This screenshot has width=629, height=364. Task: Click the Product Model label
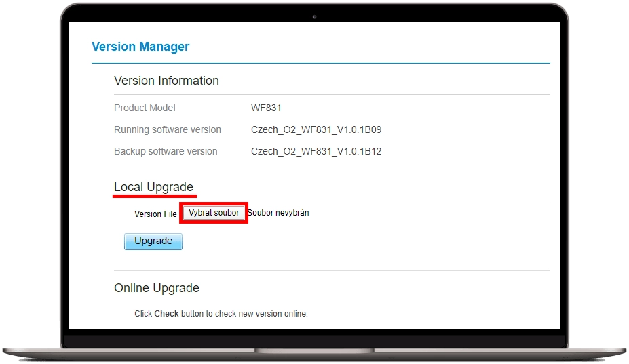tap(145, 108)
